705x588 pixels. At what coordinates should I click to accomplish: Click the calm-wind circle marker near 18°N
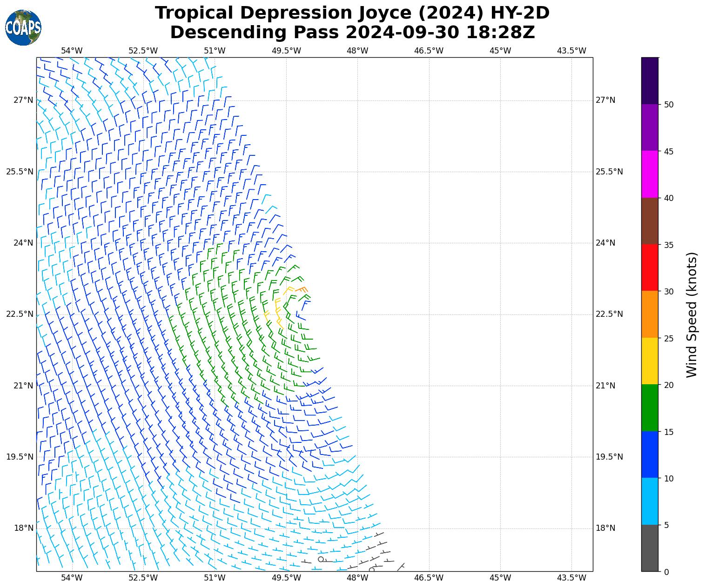click(x=321, y=559)
